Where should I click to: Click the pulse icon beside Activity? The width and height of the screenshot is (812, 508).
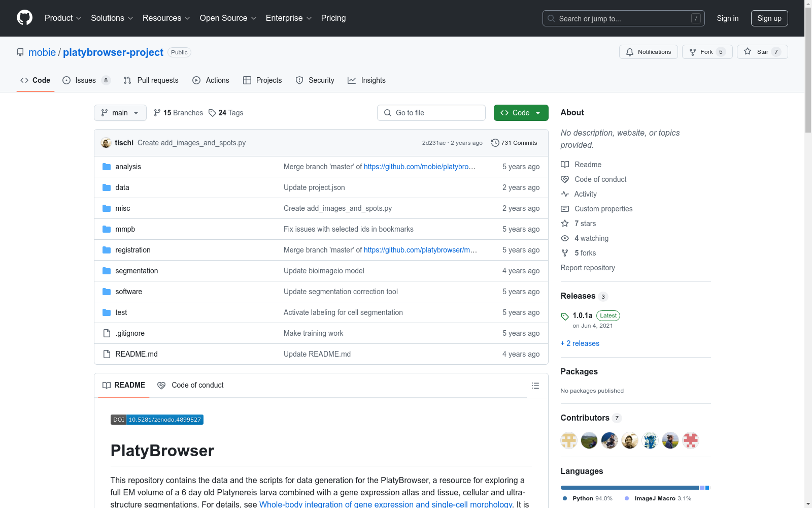[565, 194]
